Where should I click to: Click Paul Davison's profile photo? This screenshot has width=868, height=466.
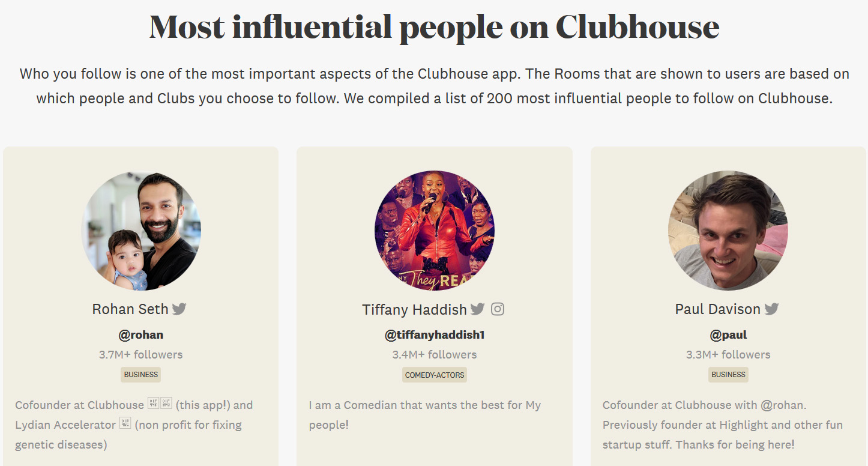click(x=728, y=231)
